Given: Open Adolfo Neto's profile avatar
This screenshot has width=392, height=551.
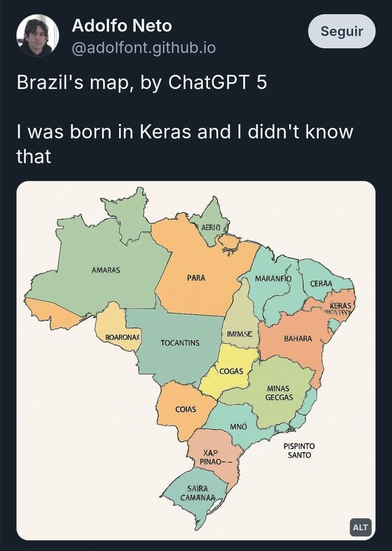Looking at the screenshot, I should (x=37, y=35).
